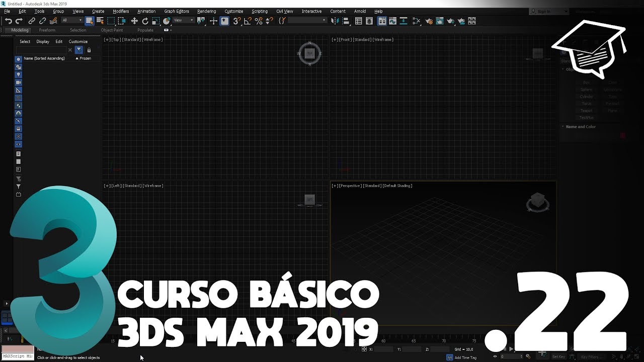Click Select and Manipulate crosshair icon

coord(213,21)
